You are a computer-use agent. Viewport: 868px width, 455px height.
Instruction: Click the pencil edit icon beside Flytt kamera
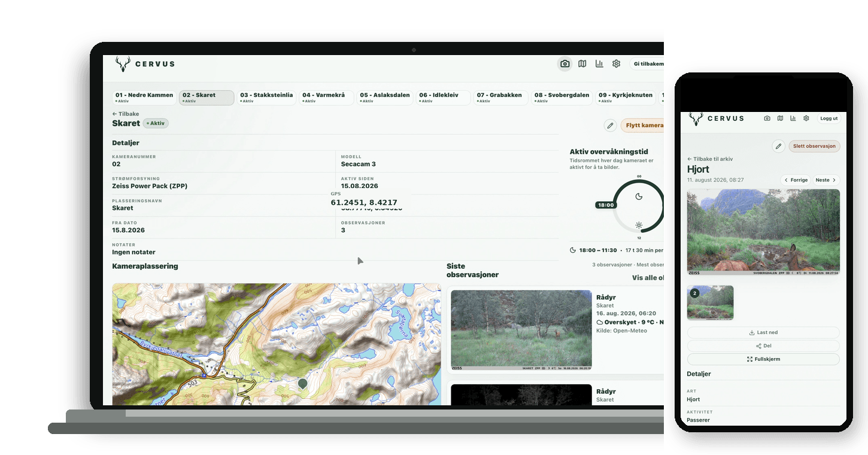click(610, 126)
